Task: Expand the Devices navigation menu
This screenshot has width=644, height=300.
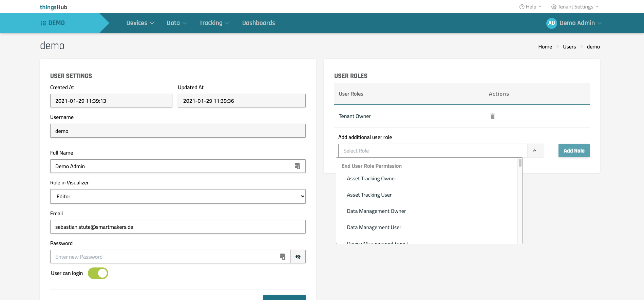Action: tap(140, 23)
